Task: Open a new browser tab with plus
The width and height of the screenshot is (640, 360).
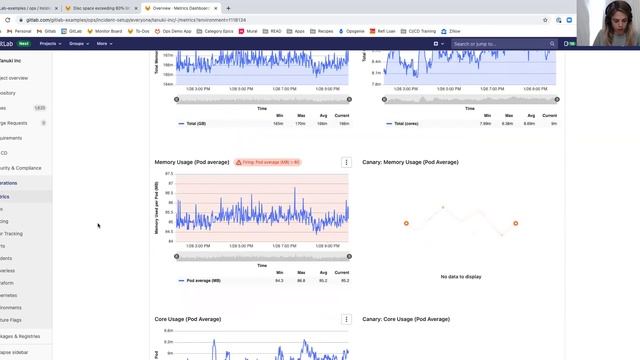Action: point(228,8)
